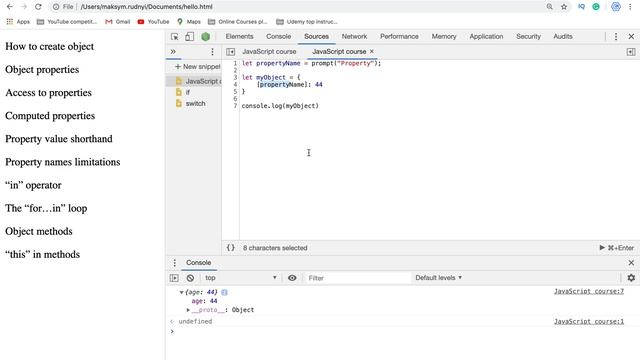
Task: Click the console Filter input field
Action: [358, 278]
